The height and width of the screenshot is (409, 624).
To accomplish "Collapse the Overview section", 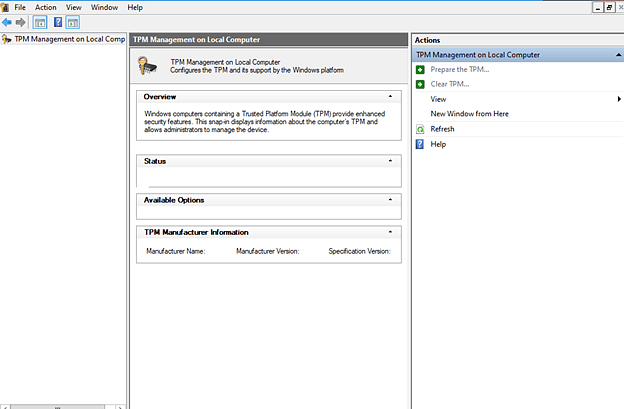I will [390, 97].
